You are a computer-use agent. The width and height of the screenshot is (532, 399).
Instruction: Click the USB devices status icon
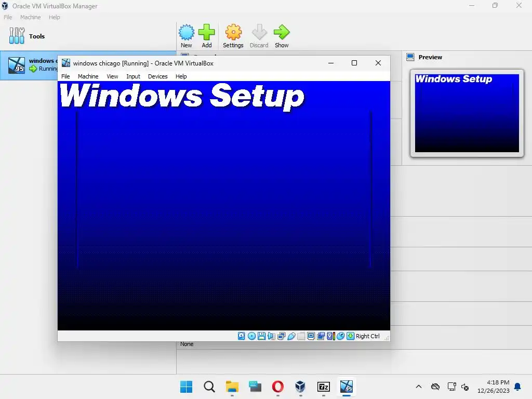(291, 336)
